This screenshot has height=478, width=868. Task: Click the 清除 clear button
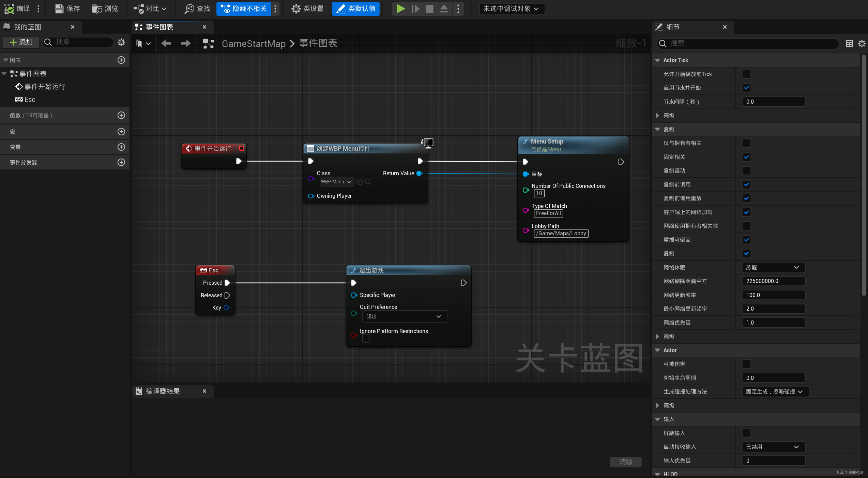point(626,462)
